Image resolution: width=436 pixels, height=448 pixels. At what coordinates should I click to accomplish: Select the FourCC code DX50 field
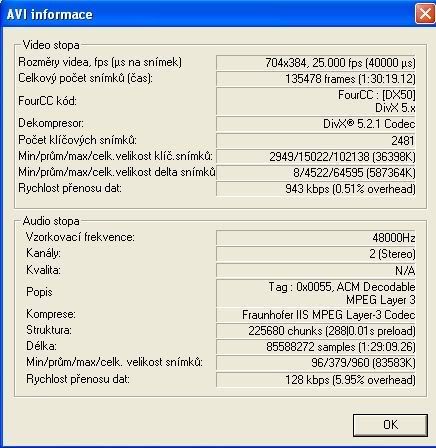316,101
